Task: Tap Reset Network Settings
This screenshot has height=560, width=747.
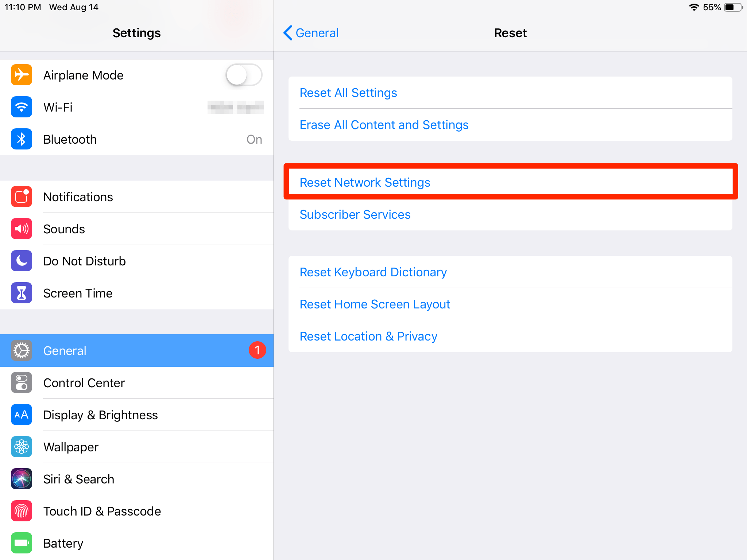Action: coord(365,182)
